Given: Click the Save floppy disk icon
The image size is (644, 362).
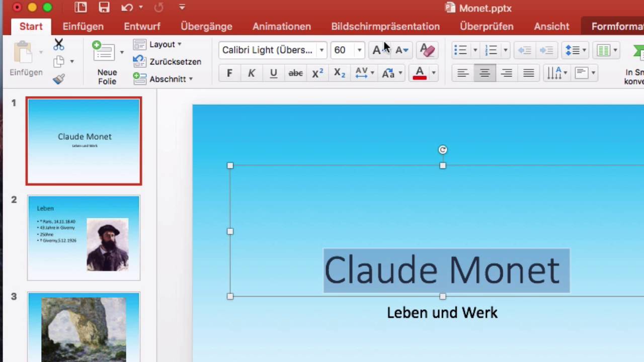Looking at the screenshot, I should [x=104, y=8].
